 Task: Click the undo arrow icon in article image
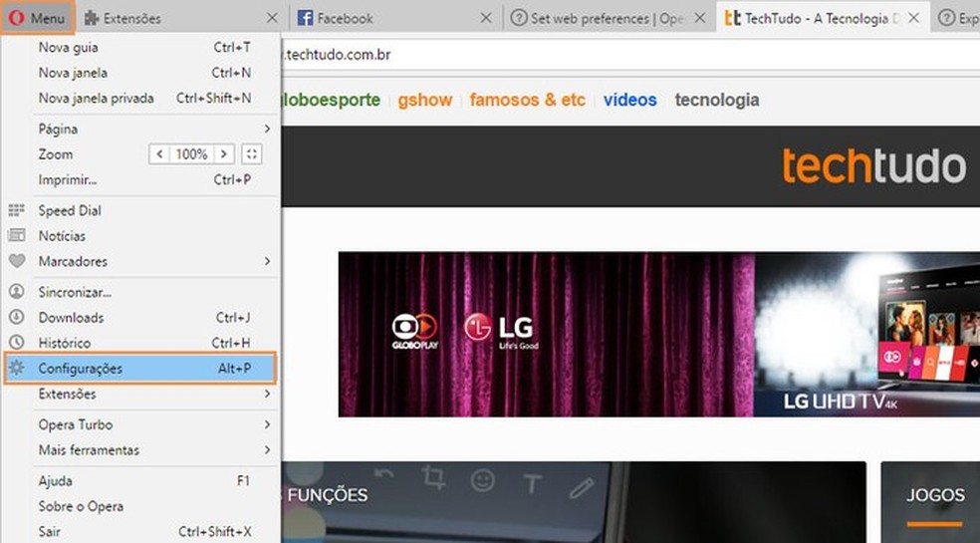point(384,474)
